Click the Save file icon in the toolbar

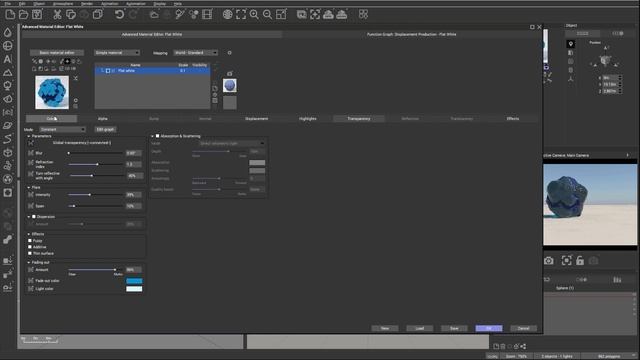tap(37, 15)
